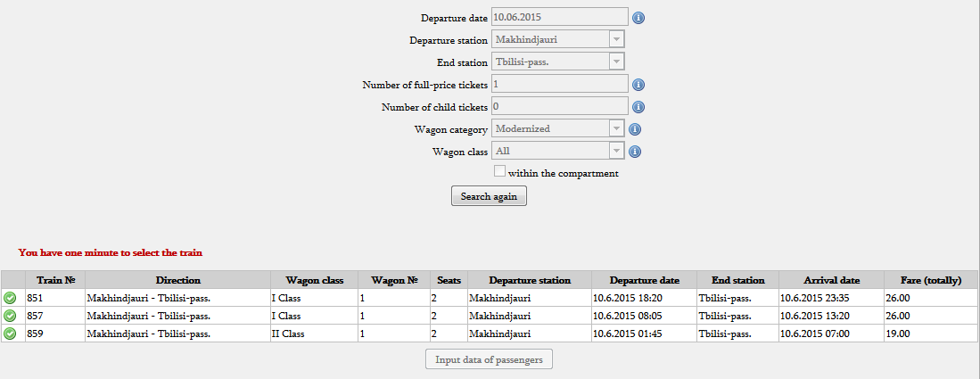Click 'You have one minute' warning text

click(111, 252)
